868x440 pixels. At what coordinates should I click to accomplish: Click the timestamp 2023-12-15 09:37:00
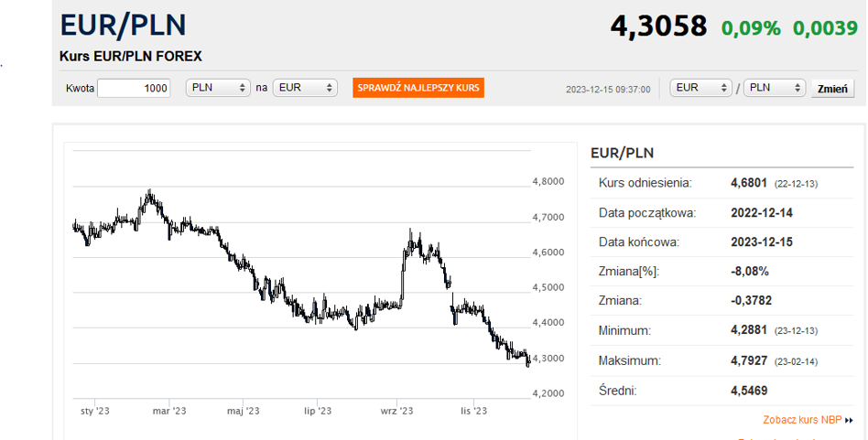(x=608, y=90)
